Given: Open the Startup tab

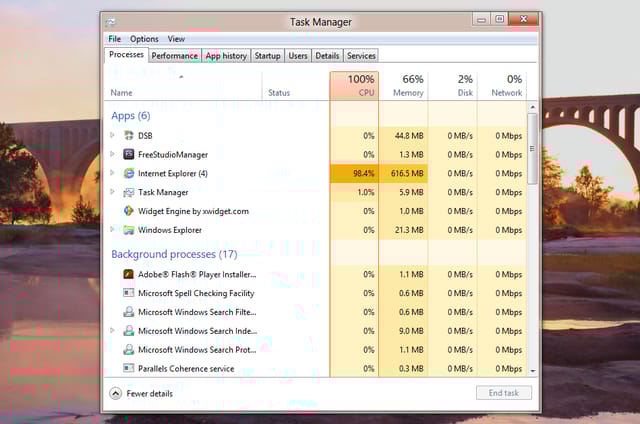Looking at the screenshot, I should (267, 56).
